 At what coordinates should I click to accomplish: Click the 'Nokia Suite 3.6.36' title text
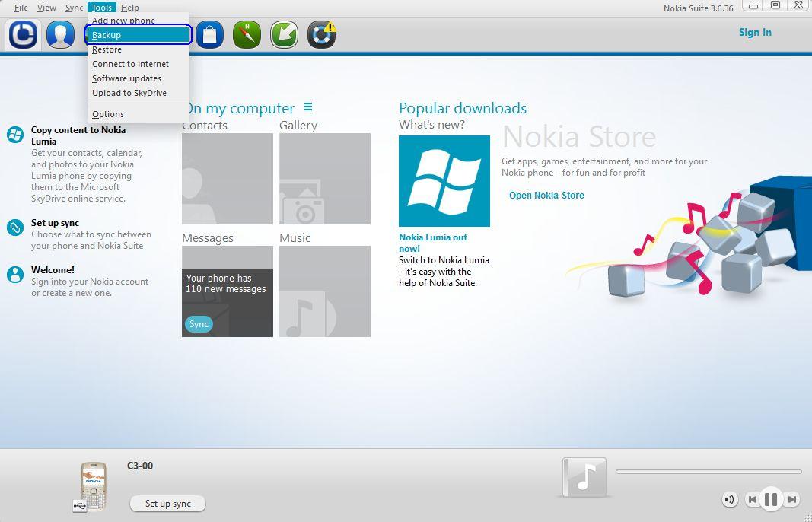click(699, 8)
